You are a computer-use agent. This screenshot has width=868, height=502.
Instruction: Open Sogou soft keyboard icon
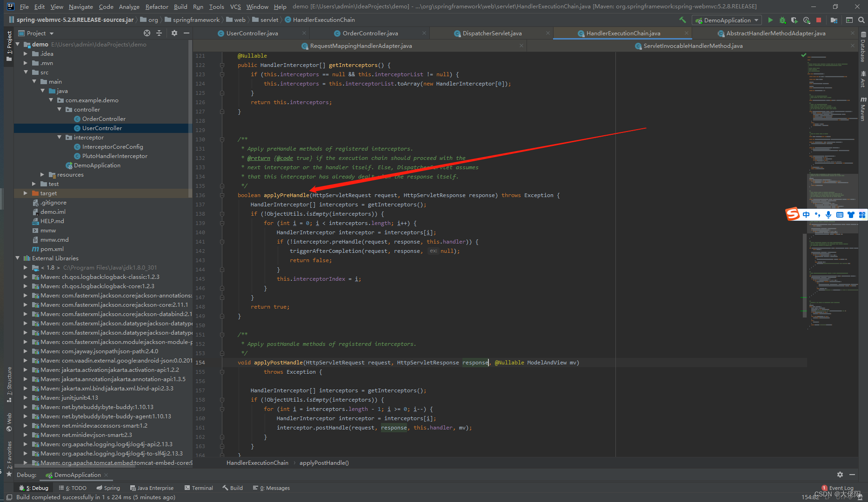click(x=840, y=215)
